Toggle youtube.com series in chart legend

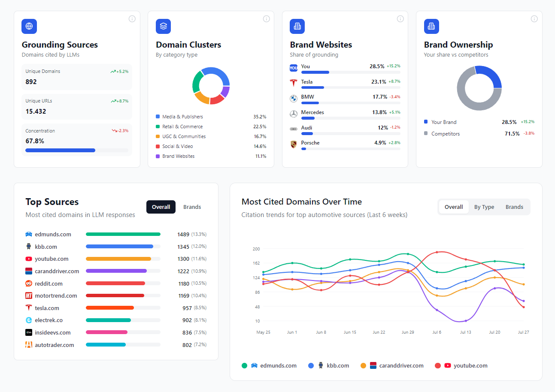(466, 366)
